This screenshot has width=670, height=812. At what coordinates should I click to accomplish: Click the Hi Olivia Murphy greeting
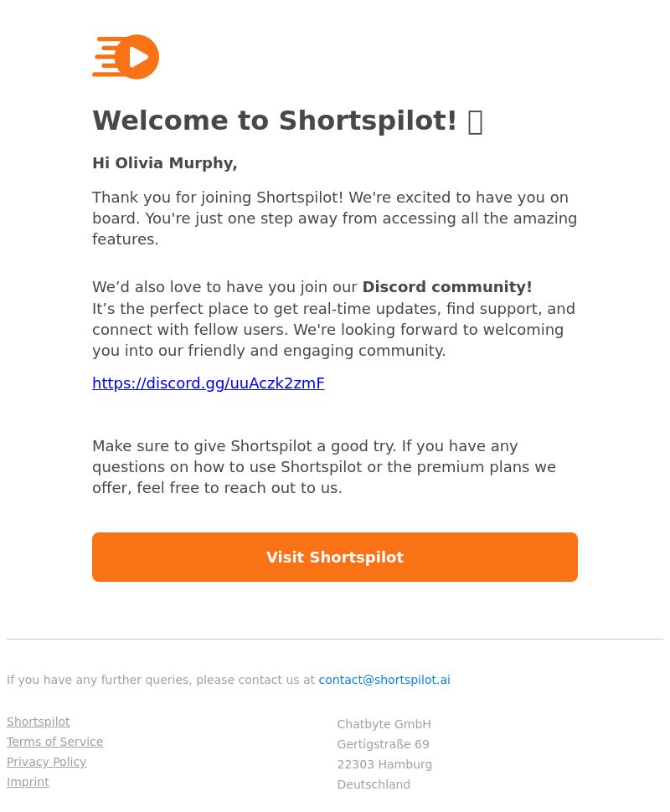coord(165,163)
